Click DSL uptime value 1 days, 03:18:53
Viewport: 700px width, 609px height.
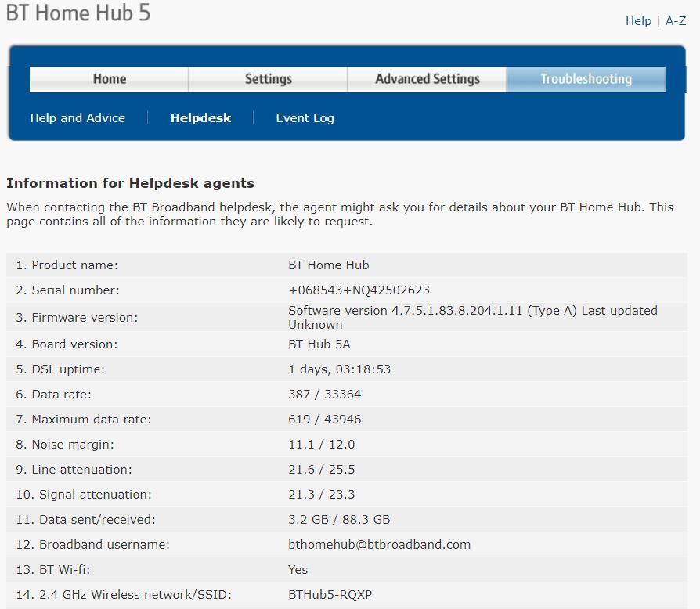point(339,369)
